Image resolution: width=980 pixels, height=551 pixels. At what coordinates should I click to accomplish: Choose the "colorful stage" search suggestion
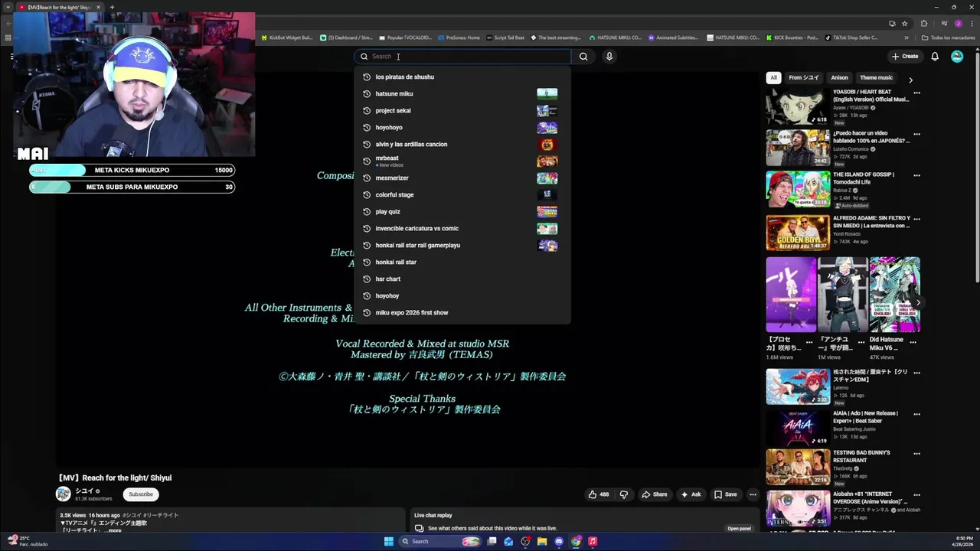[x=462, y=194]
